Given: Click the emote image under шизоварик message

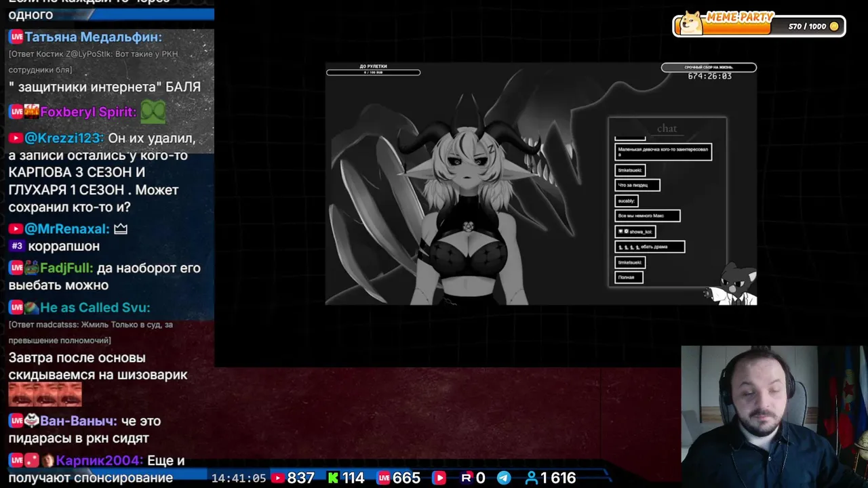Looking at the screenshot, I should pos(45,394).
